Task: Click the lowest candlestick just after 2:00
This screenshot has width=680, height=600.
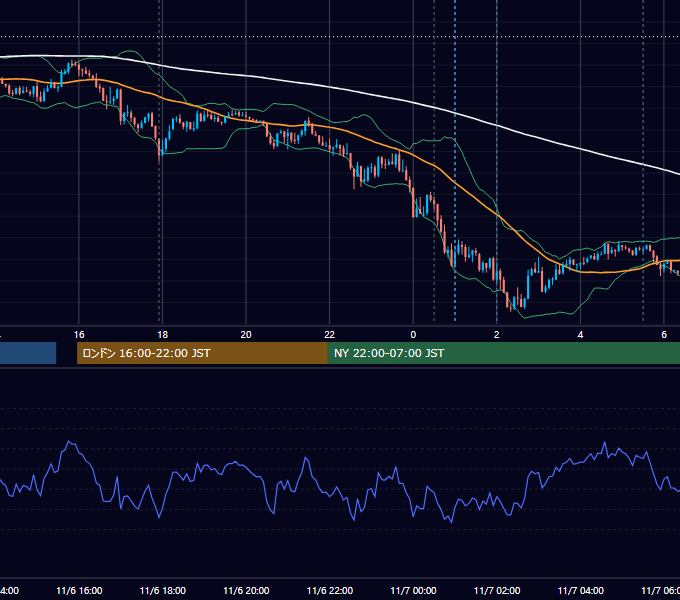Action: click(510, 302)
